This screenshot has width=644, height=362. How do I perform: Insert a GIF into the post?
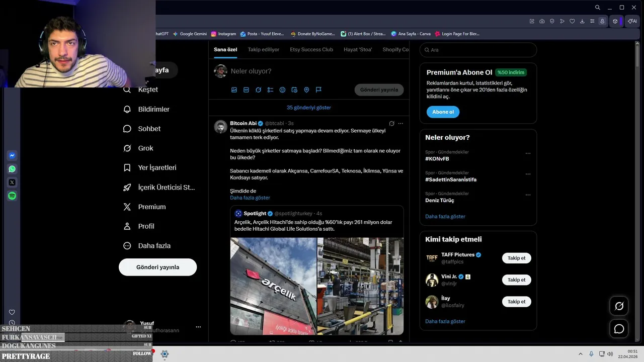pos(246,90)
